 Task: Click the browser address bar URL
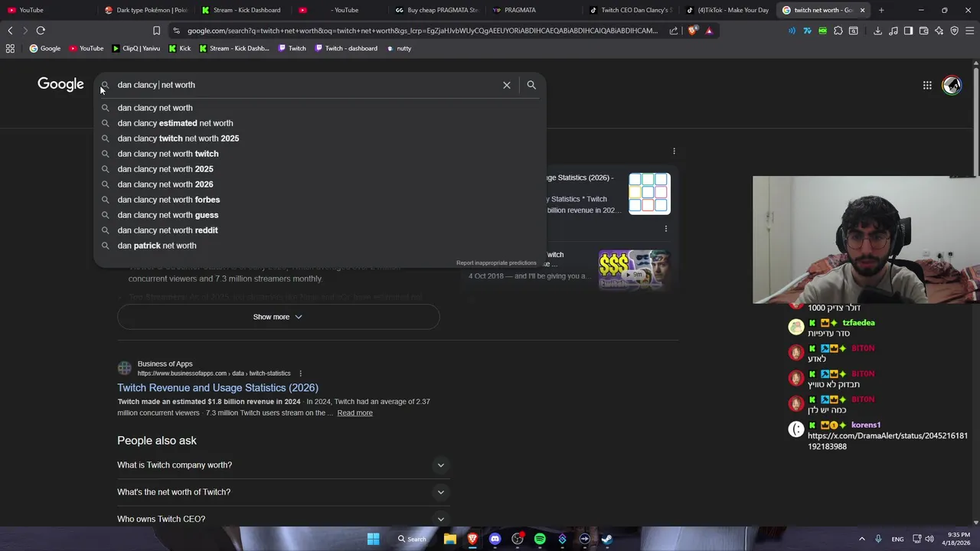[423, 31]
